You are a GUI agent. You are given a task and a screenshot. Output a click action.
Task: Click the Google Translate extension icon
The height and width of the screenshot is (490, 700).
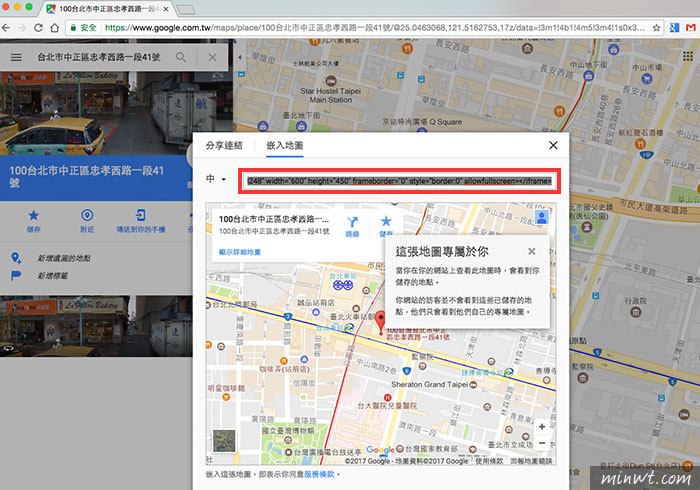pyautogui.click(x=674, y=28)
